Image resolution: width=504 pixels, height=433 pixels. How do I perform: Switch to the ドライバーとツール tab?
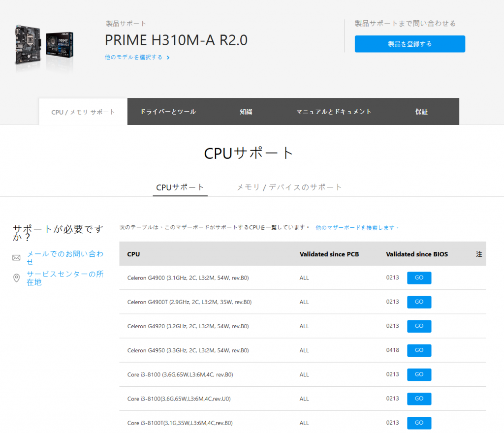click(x=168, y=112)
